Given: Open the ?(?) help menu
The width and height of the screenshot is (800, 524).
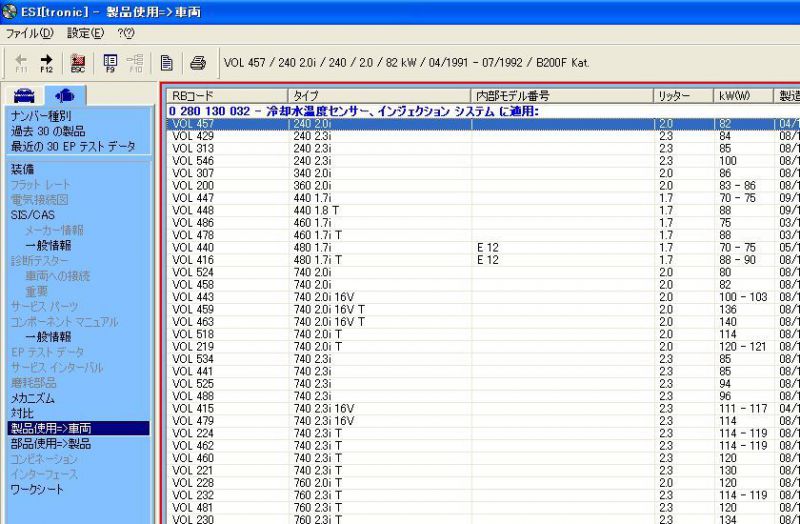Looking at the screenshot, I should click(x=126, y=33).
